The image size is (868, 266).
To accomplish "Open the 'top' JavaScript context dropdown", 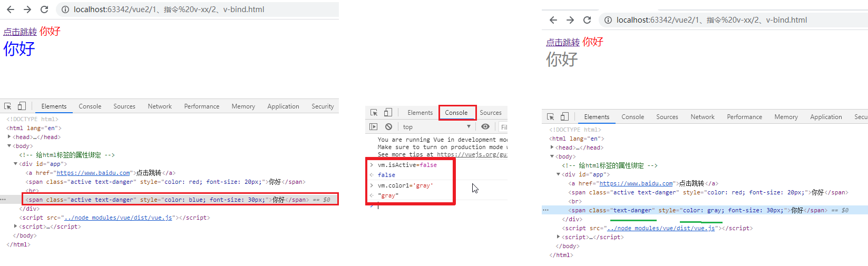I will pos(436,127).
